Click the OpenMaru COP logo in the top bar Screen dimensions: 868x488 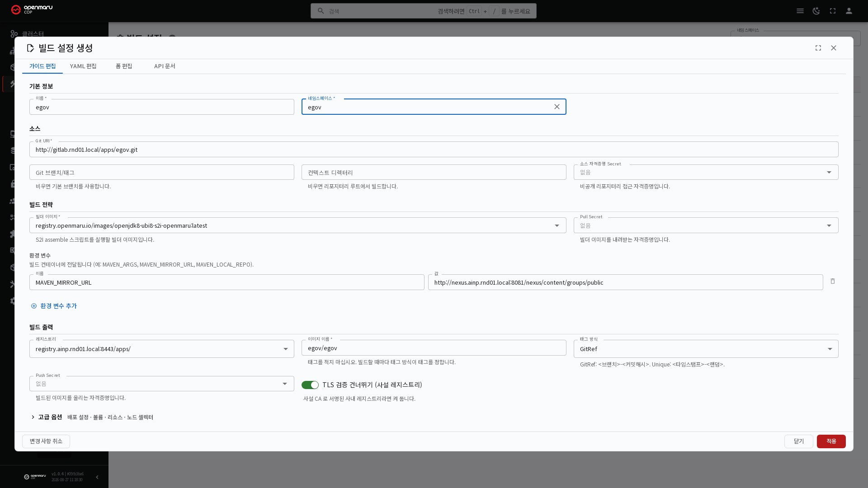(x=32, y=10)
